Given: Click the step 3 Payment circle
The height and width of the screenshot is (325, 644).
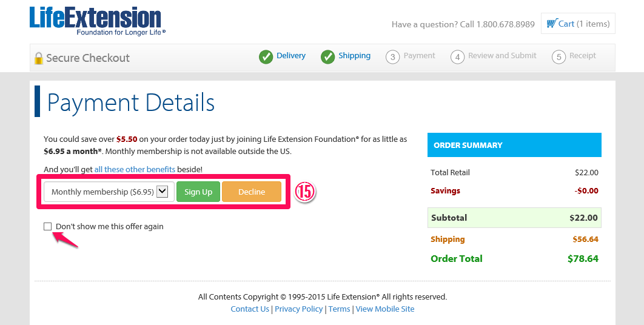Looking at the screenshot, I should point(392,57).
